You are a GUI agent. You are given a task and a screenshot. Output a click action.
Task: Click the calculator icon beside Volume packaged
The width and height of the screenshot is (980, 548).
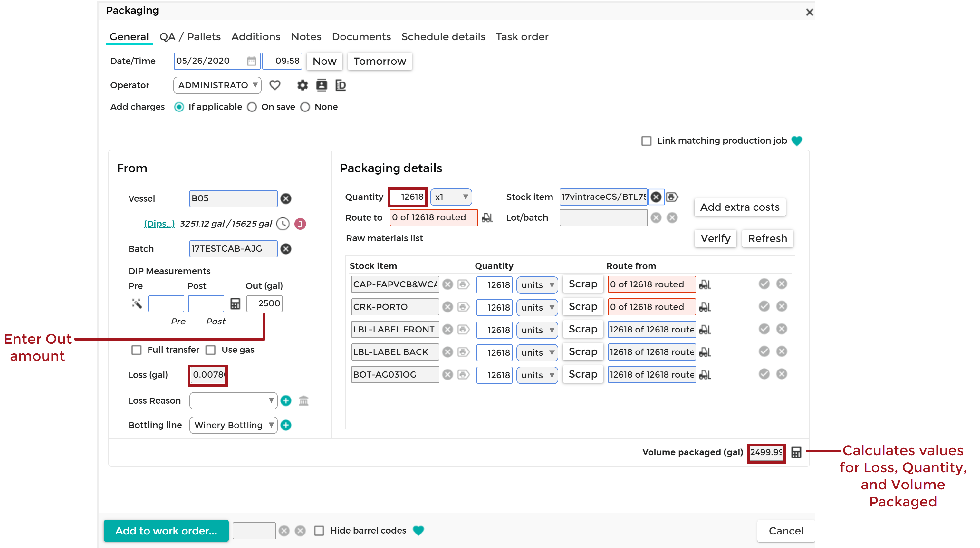796,452
